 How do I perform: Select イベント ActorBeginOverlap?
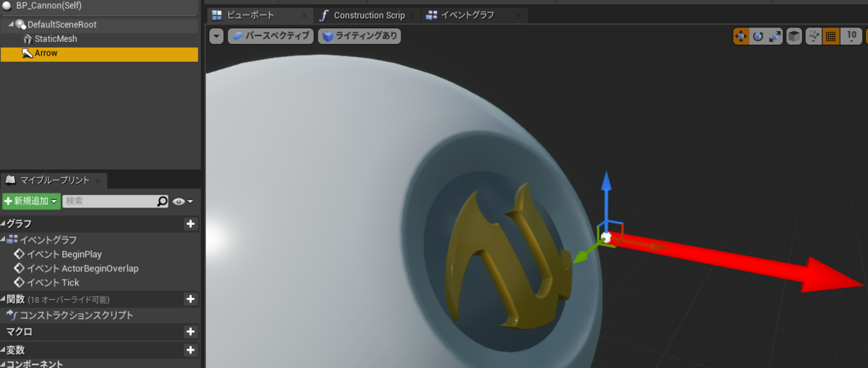coord(82,268)
